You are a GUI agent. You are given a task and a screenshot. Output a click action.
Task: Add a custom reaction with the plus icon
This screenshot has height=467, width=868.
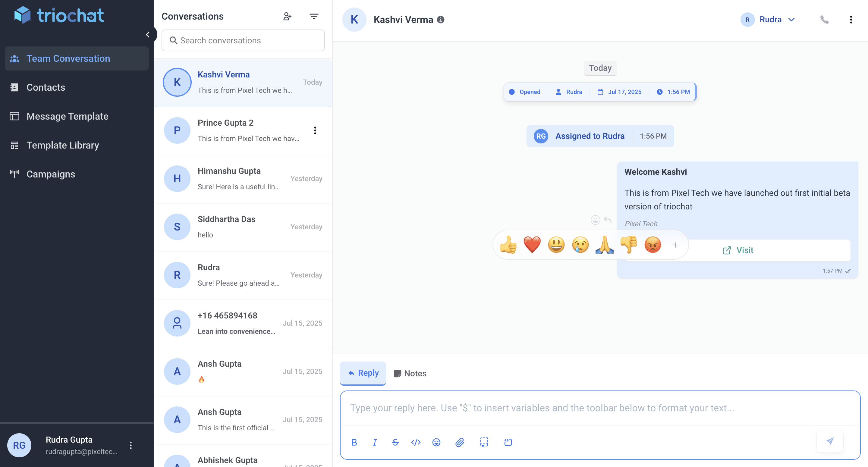pyautogui.click(x=676, y=245)
